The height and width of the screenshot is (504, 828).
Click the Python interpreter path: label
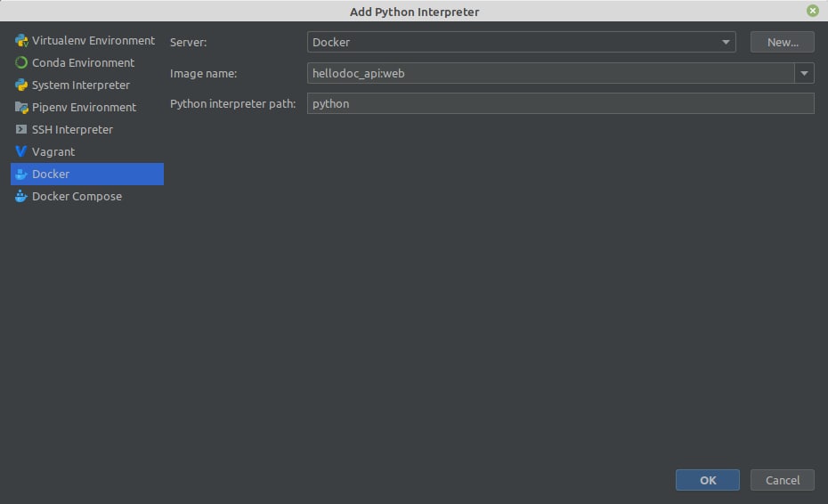pyautogui.click(x=233, y=103)
